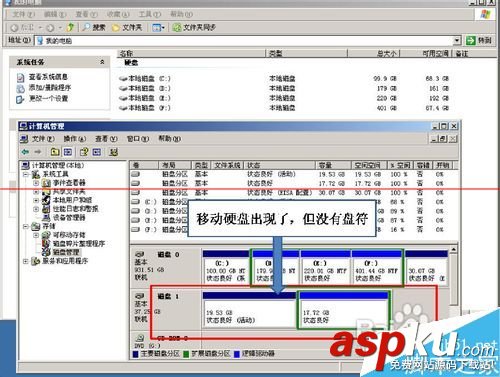Expand the 本地用户和组 node

point(36,200)
